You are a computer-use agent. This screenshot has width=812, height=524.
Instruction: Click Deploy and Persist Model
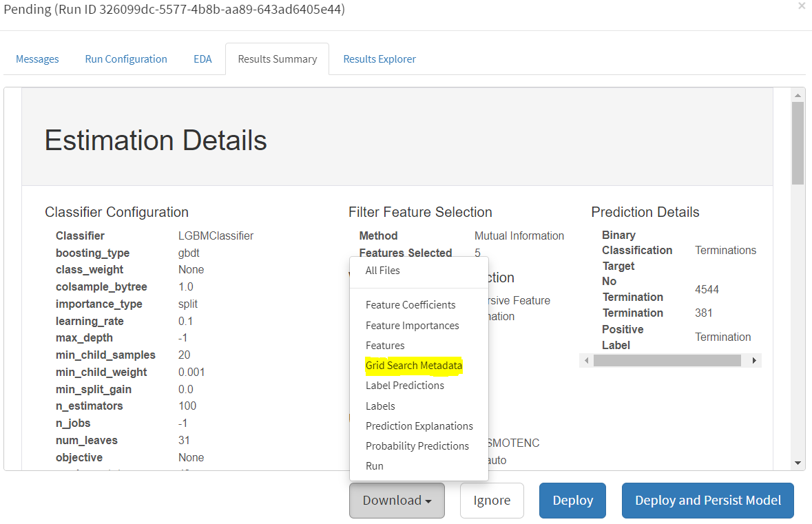click(x=707, y=501)
